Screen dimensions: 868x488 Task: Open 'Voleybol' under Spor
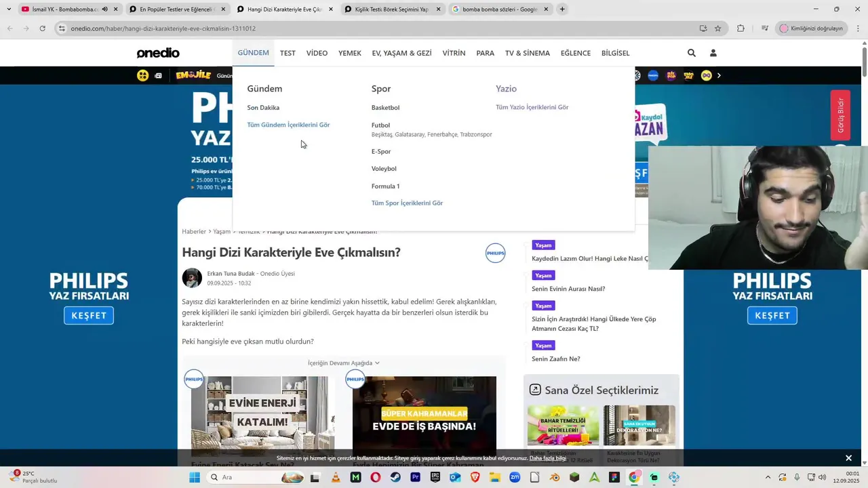(384, 169)
